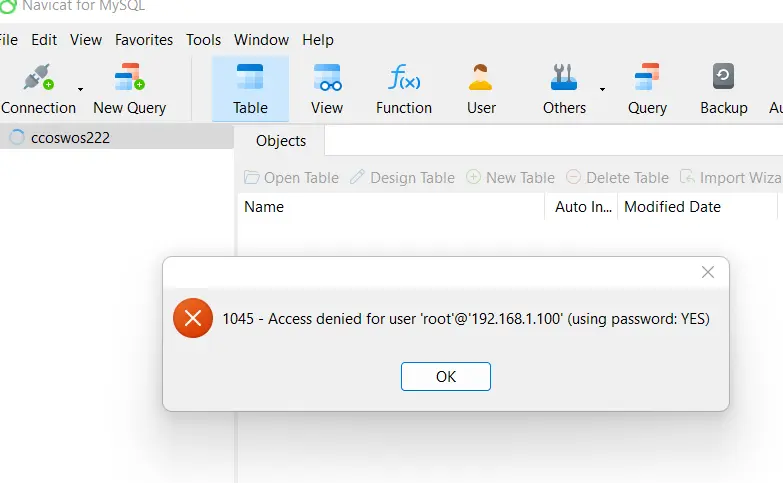Expand the Connection dropdown arrow
This screenshot has height=483, width=783.
tap(81, 89)
